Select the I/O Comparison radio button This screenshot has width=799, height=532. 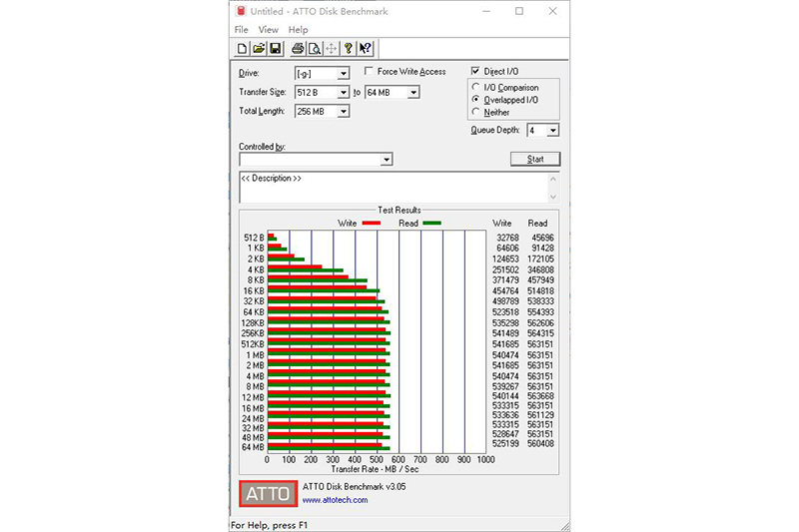[x=475, y=87]
